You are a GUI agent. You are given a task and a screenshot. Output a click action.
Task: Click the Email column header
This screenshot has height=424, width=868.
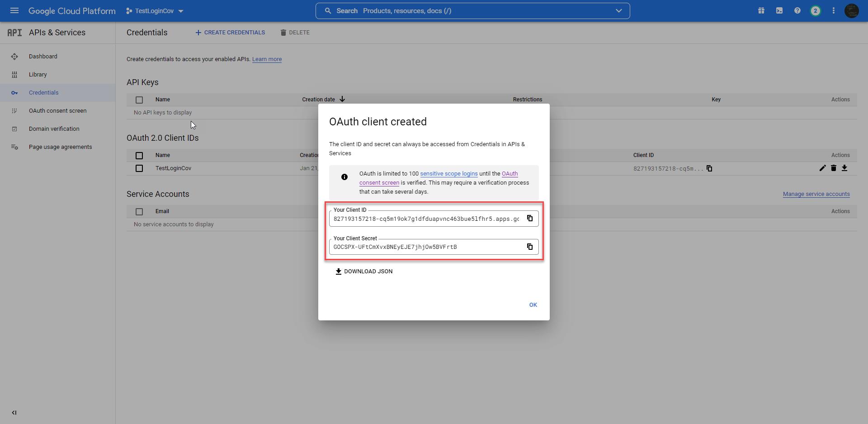point(162,211)
